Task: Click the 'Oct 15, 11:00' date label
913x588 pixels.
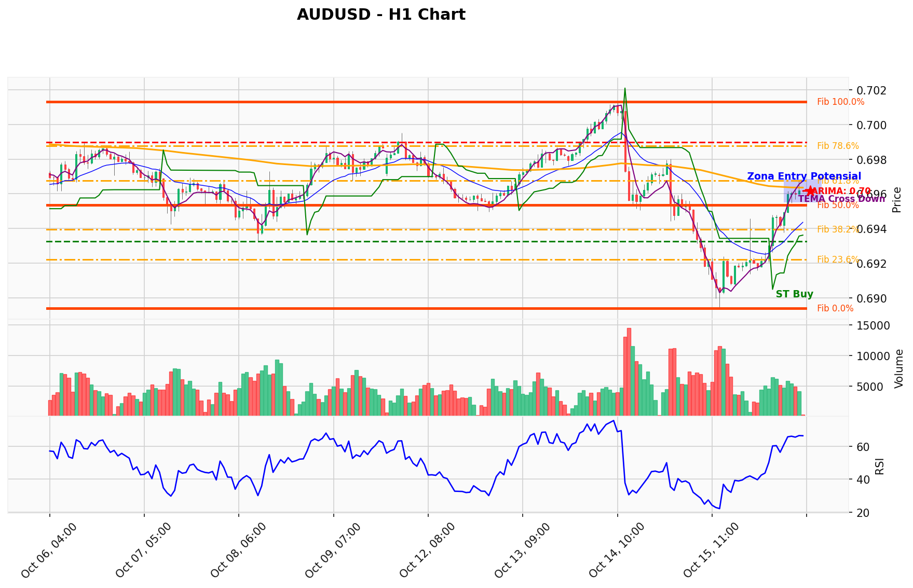Action: (712, 550)
